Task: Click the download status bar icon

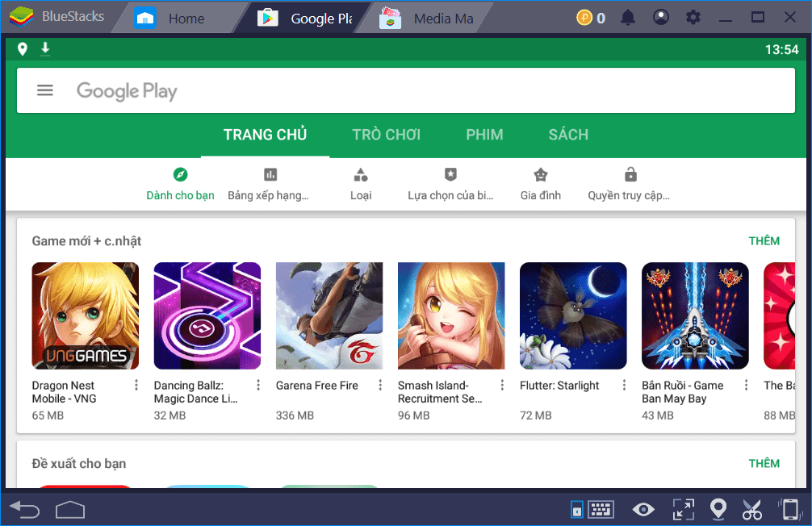Action: [45, 48]
